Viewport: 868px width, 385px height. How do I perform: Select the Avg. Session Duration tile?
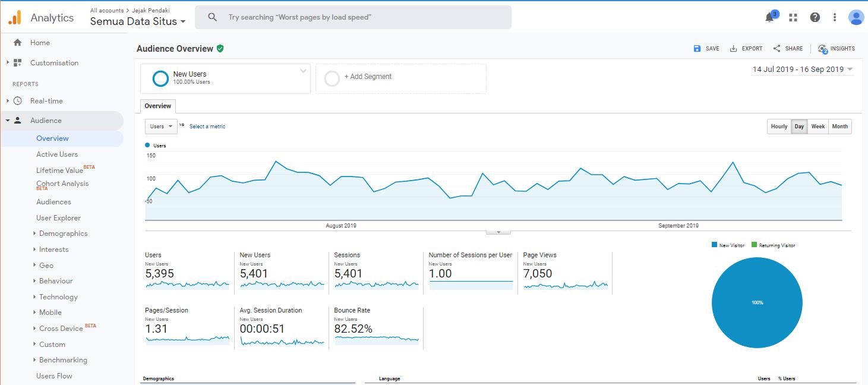tap(282, 327)
